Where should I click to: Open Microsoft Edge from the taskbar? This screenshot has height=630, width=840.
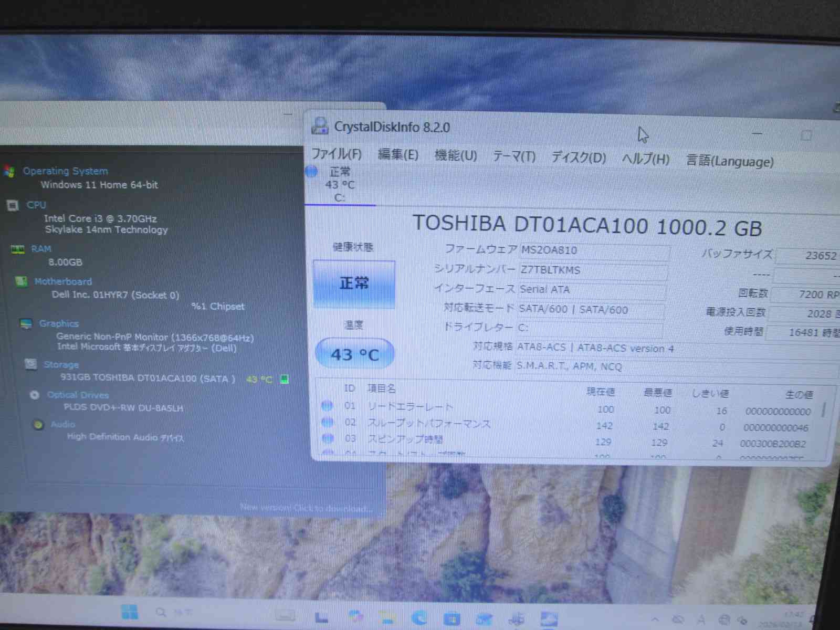click(419, 618)
